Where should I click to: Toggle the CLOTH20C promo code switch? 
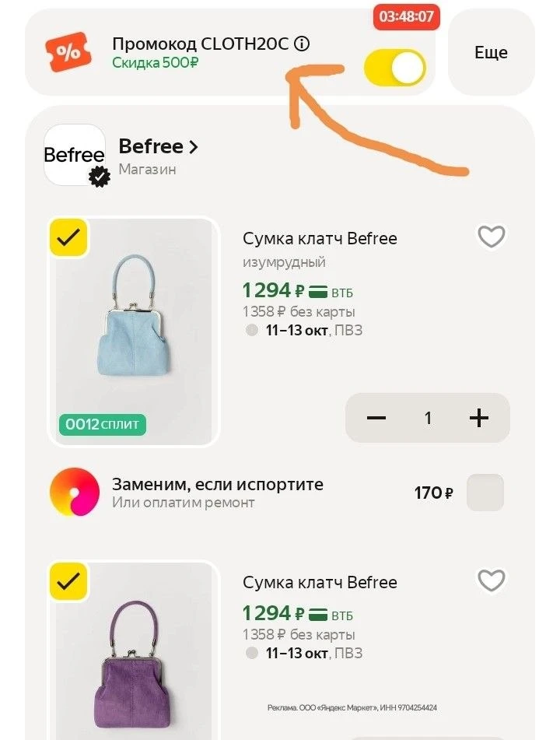click(394, 68)
